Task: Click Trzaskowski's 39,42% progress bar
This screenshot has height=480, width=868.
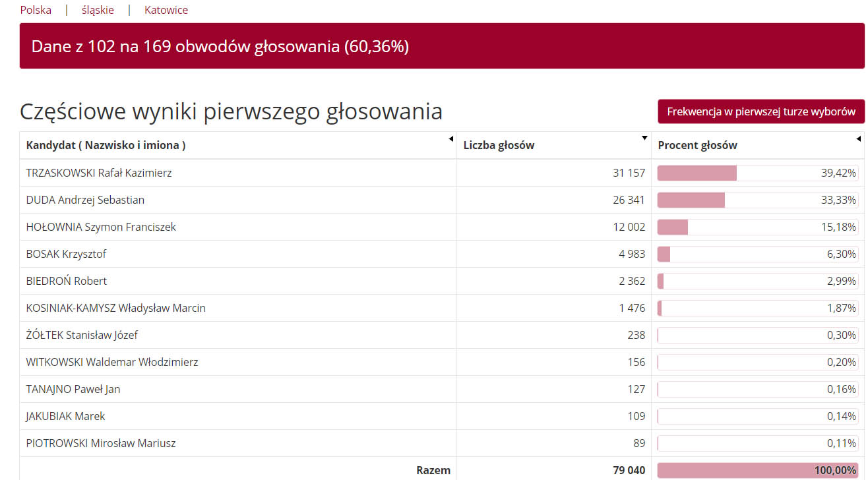Action: (758, 173)
